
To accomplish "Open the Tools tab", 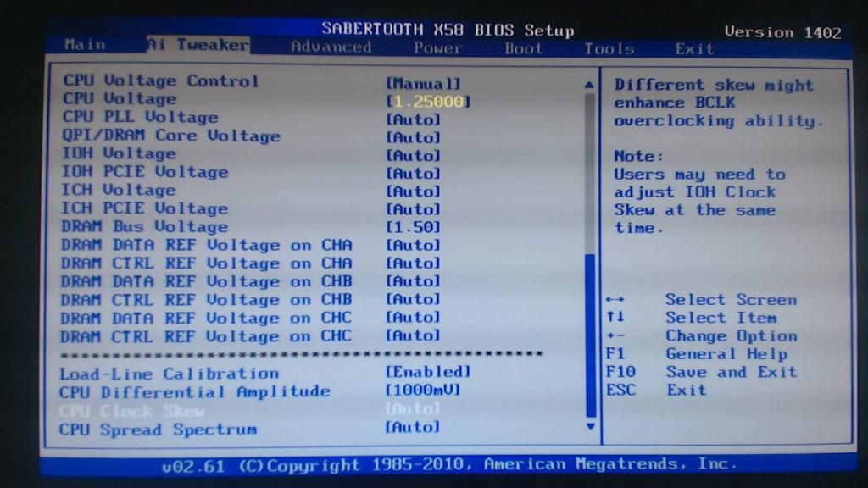I will pyautogui.click(x=609, y=49).
